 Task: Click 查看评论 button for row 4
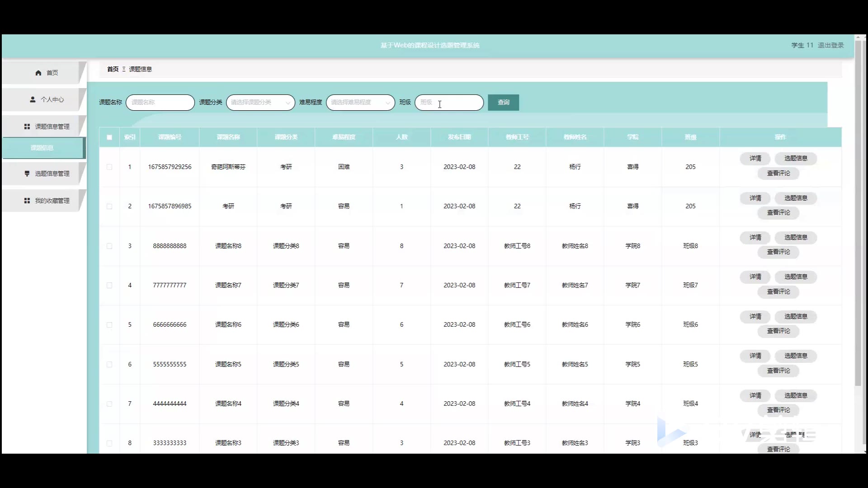pos(778,291)
